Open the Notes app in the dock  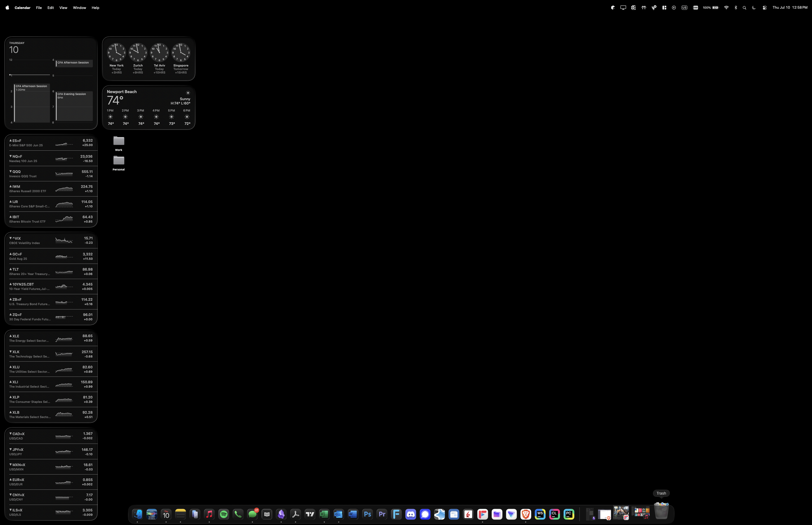click(x=180, y=514)
